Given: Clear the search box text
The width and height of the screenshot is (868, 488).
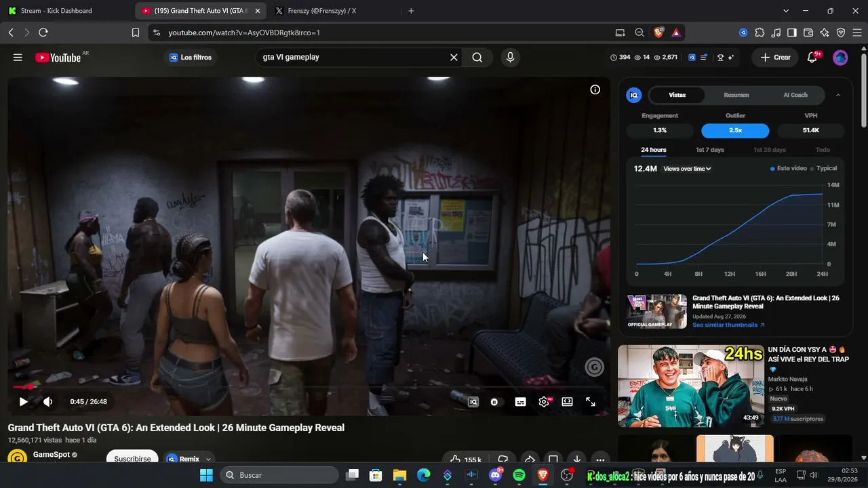Looking at the screenshot, I should [454, 58].
